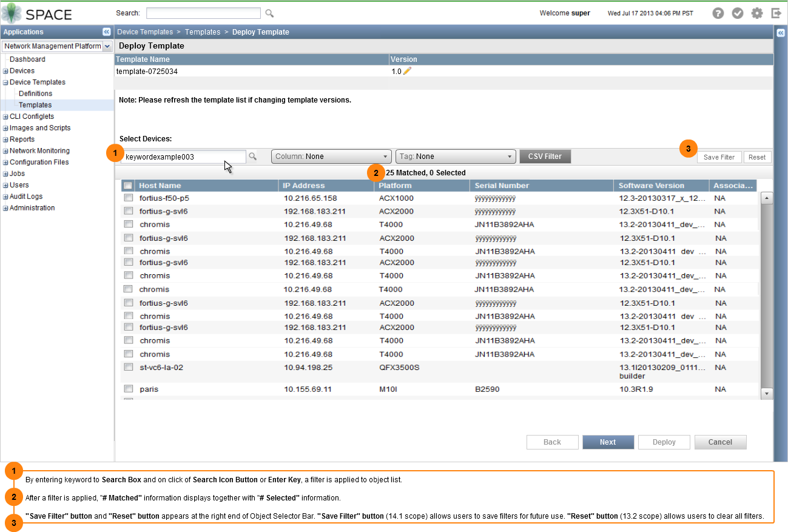This screenshot has width=788, height=532.
Task: Expand the Network Monitoring tree node
Action: (5, 151)
